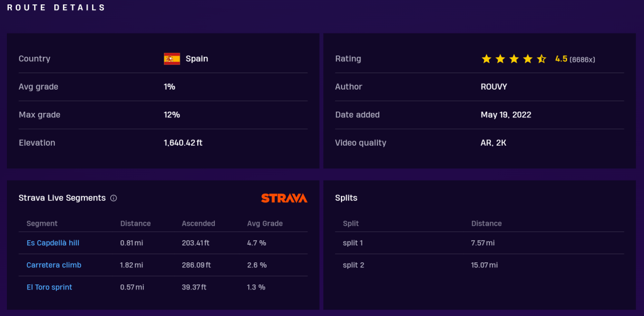Click the ROUVY author name

tap(493, 86)
